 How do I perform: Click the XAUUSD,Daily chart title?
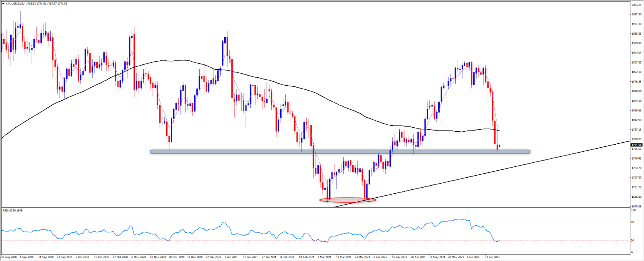click(x=15, y=4)
